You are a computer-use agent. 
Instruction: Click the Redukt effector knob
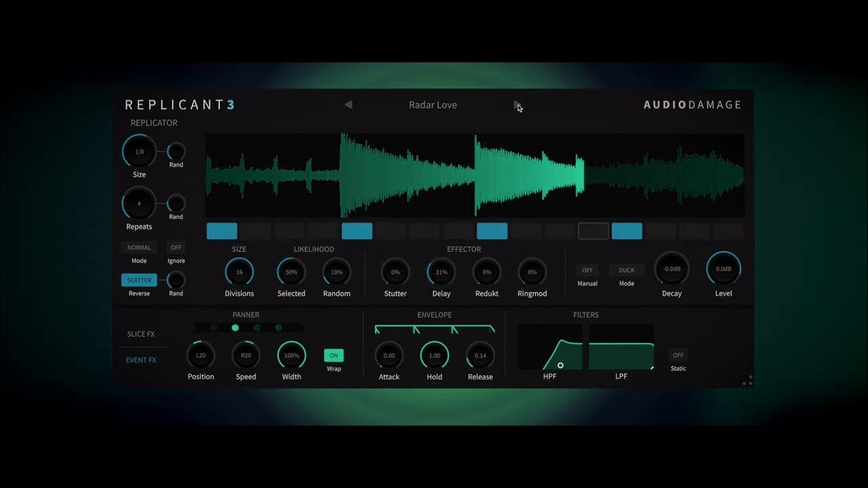click(x=487, y=272)
